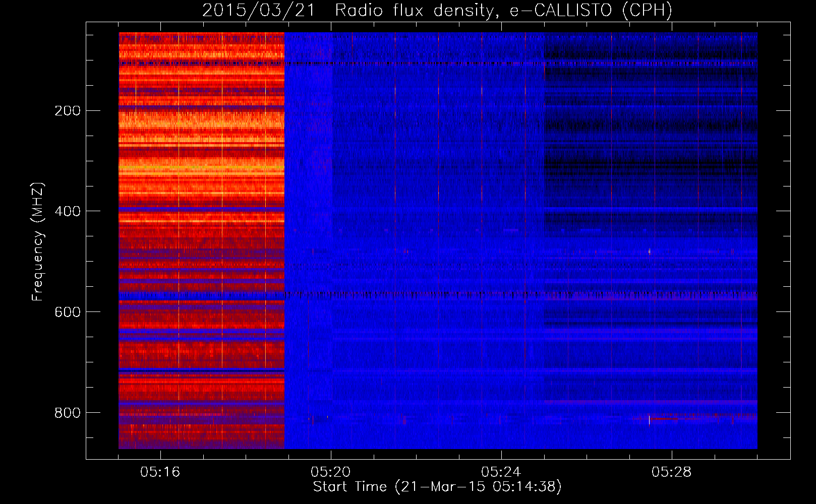Click the 400 frequency tick label
The height and width of the screenshot is (504, 816).
point(67,211)
